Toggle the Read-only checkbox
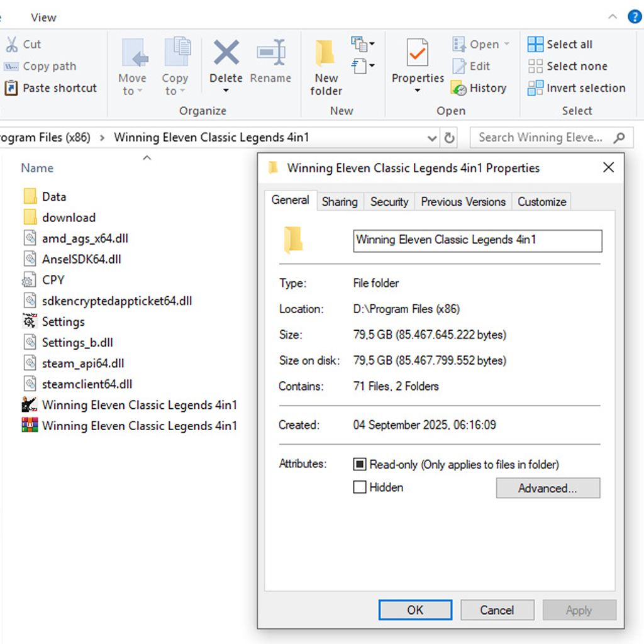Image resolution: width=644 pixels, height=644 pixels. tap(360, 464)
